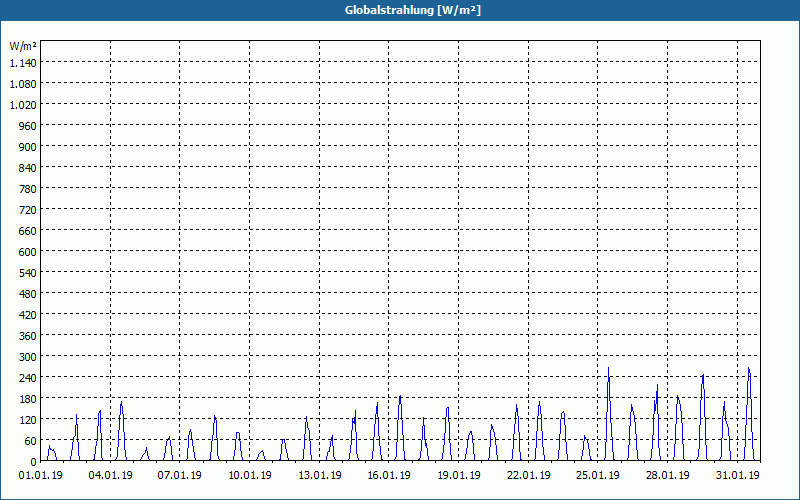Image resolution: width=800 pixels, height=500 pixels.
Task: Click the 600 y-axis label
Action: (28, 252)
